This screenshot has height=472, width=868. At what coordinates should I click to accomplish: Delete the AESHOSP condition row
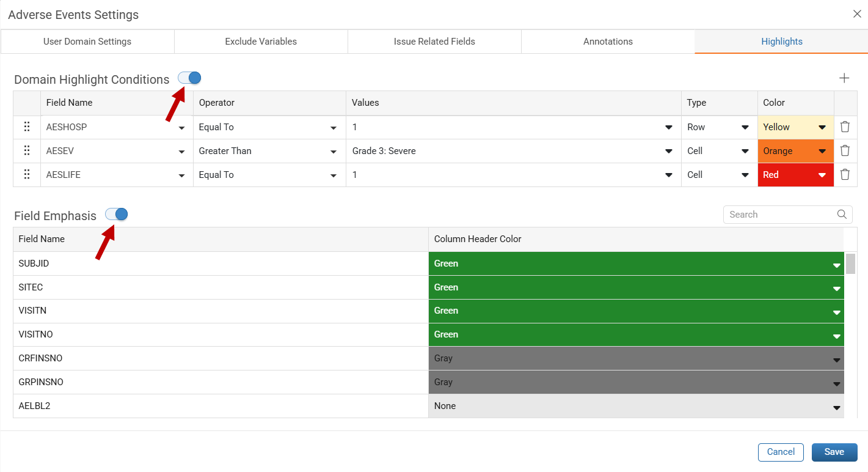coord(845,127)
